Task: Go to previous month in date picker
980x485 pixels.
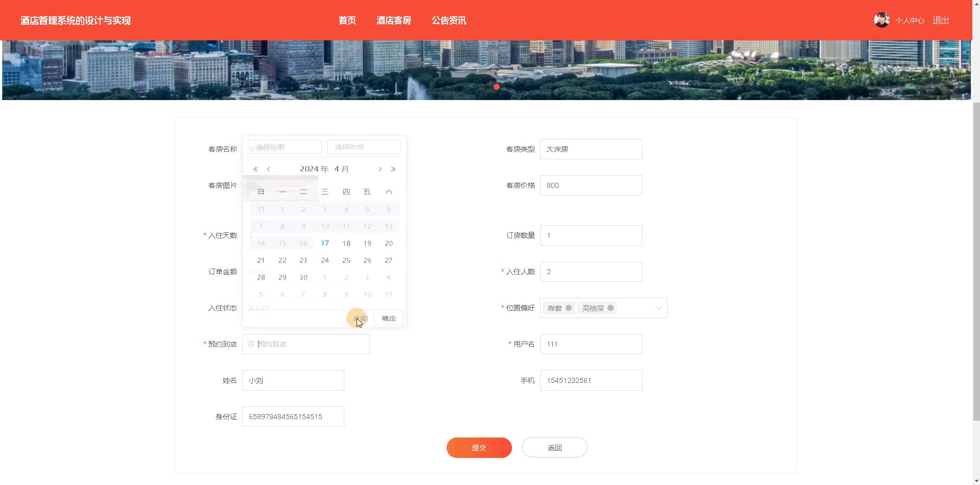Action: [268, 169]
